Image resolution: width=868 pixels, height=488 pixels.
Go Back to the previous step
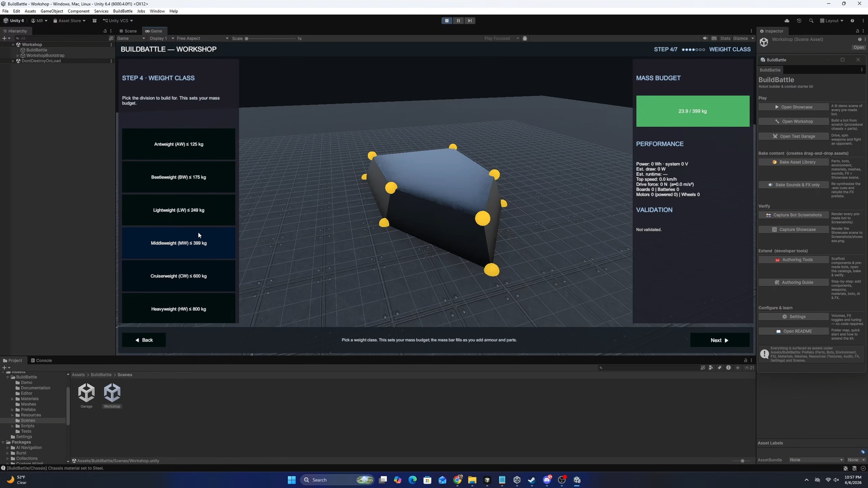click(x=144, y=340)
